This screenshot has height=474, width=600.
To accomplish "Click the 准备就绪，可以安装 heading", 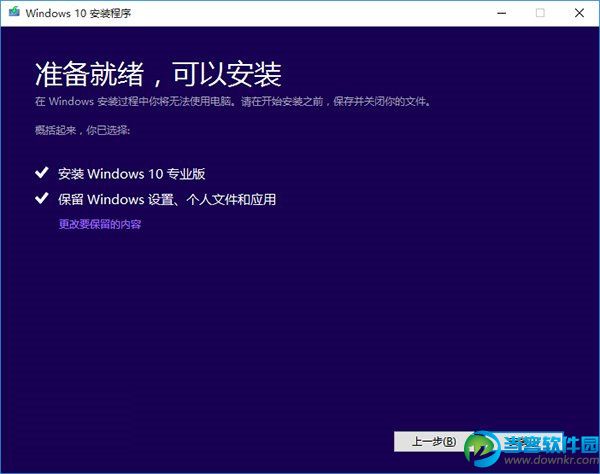I will (158, 74).
